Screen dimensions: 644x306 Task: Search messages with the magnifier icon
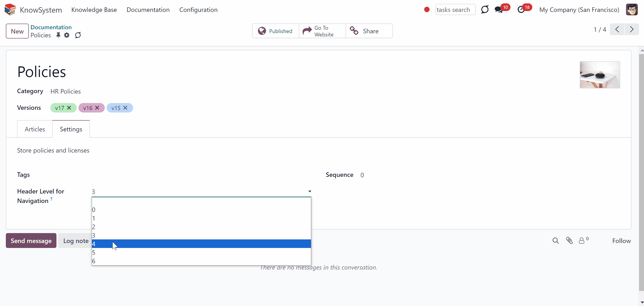(555, 241)
